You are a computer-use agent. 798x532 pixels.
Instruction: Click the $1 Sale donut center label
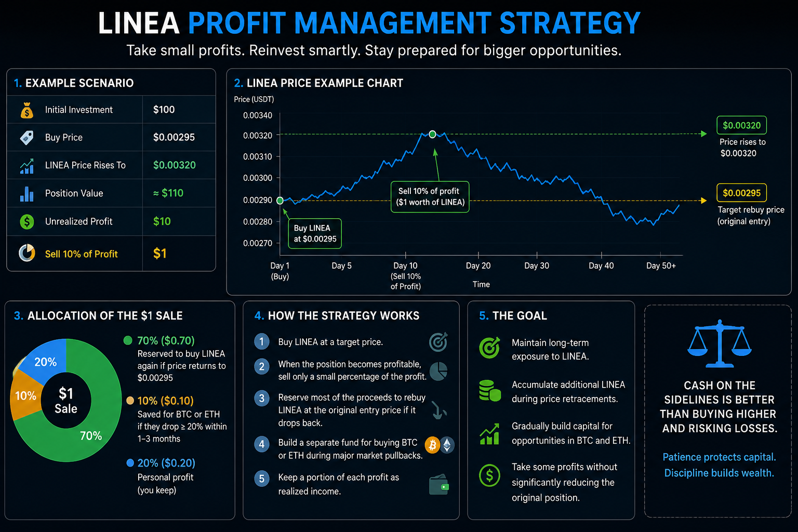[x=66, y=401]
